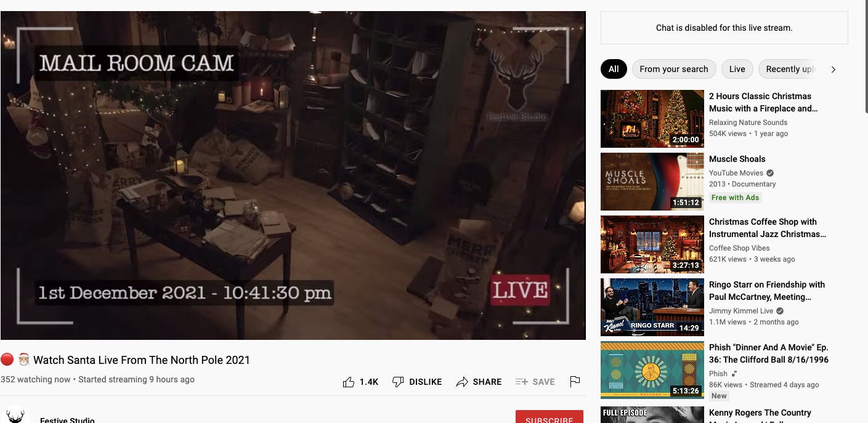Report the video with the flag icon
The height and width of the screenshot is (423, 868).
click(575, 382)
